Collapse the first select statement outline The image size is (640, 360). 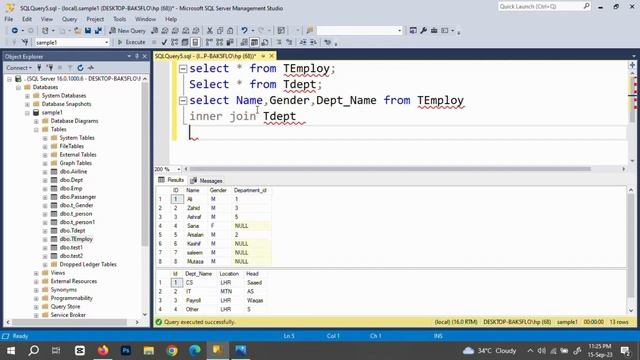pyautogui.click(x=183, y=69)
